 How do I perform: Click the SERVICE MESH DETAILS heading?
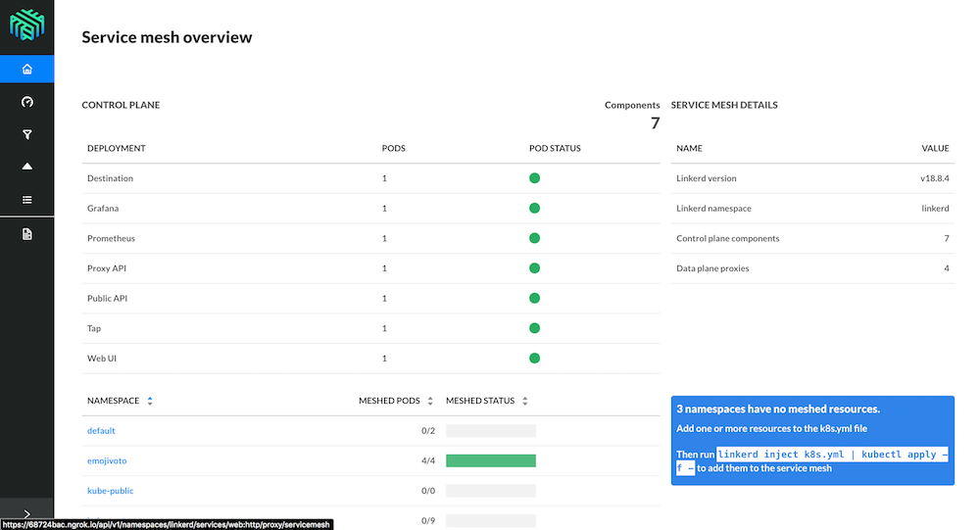click(724, 105)
